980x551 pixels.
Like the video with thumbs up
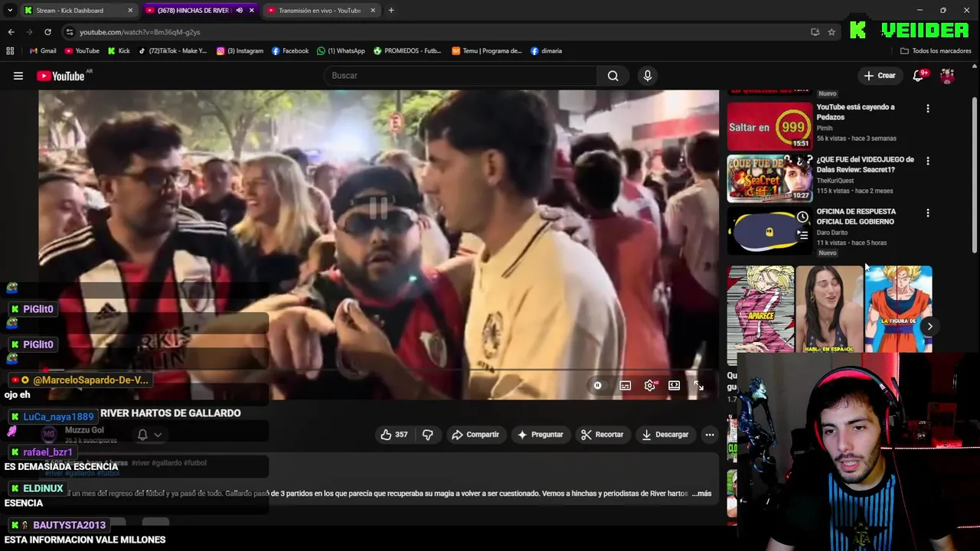coord(394,435)
